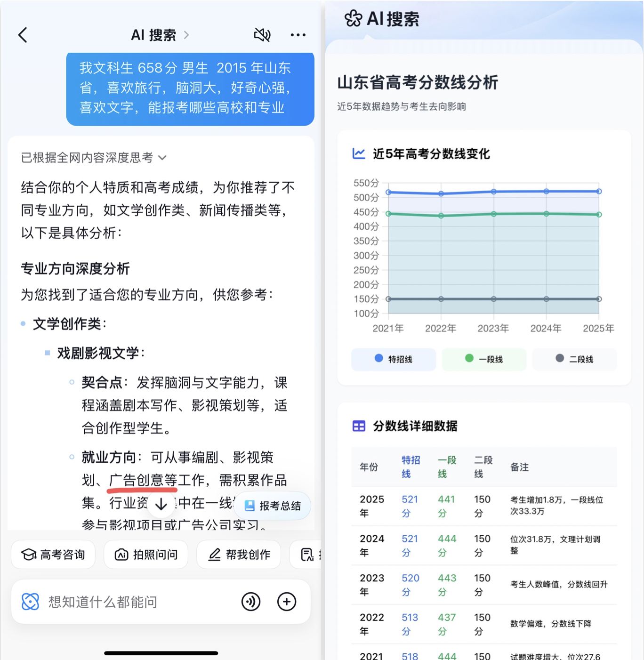Screen dimensions: 644x660
Task: Toggle the 二段线 legend series
Action: point(574,359)
